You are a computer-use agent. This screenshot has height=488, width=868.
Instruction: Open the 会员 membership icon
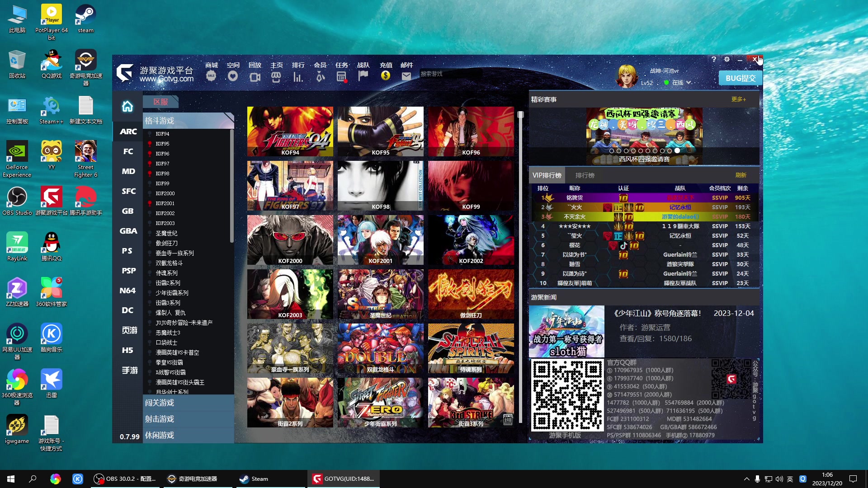tap(320, 76)
